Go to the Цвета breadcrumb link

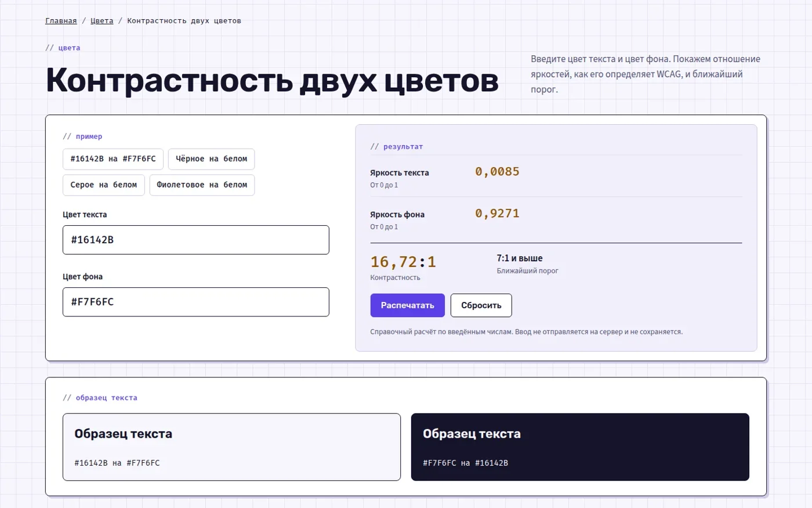pos(101,21)
